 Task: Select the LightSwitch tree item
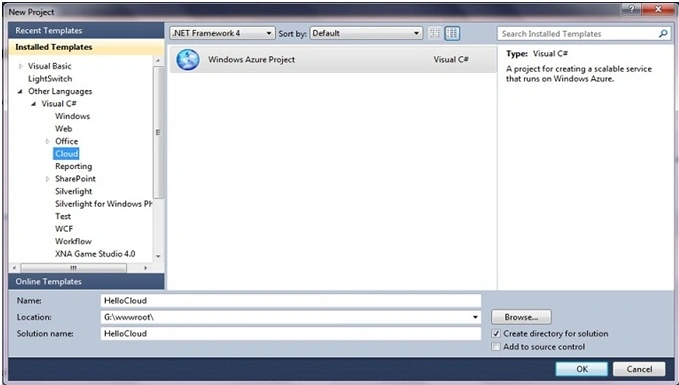[x=50, y=79]
